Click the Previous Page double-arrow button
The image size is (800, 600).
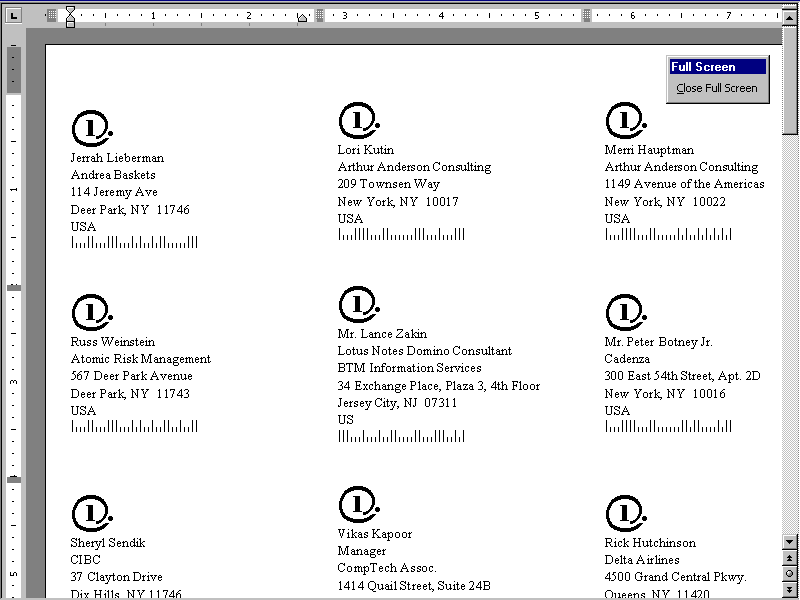(x=790, y=558)
